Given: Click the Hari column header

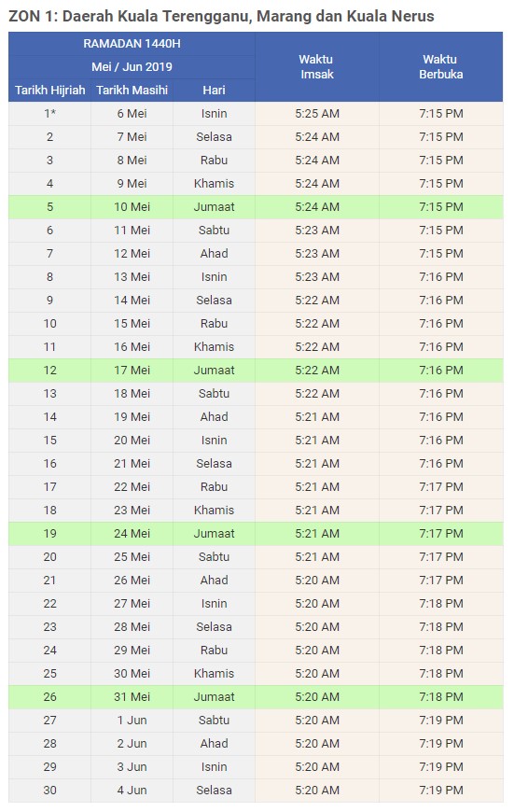Looking at the screenshot, I should pyautogui.click(x=214, y=91).
